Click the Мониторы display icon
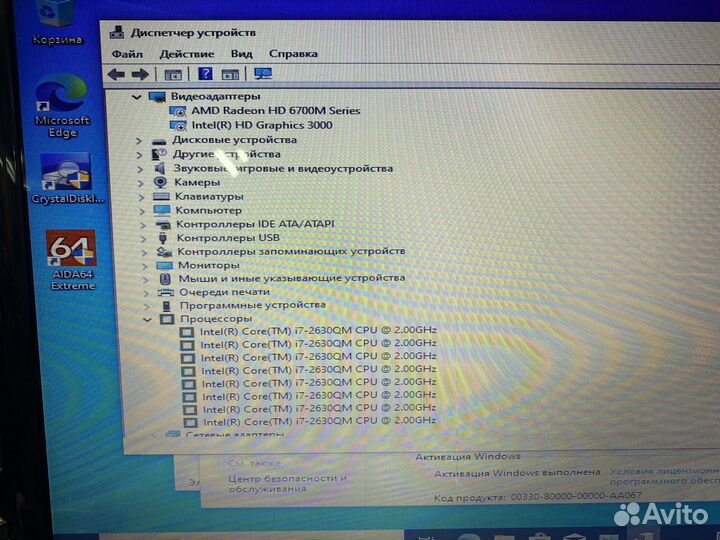Screen dimensions: 720x540 164,265
